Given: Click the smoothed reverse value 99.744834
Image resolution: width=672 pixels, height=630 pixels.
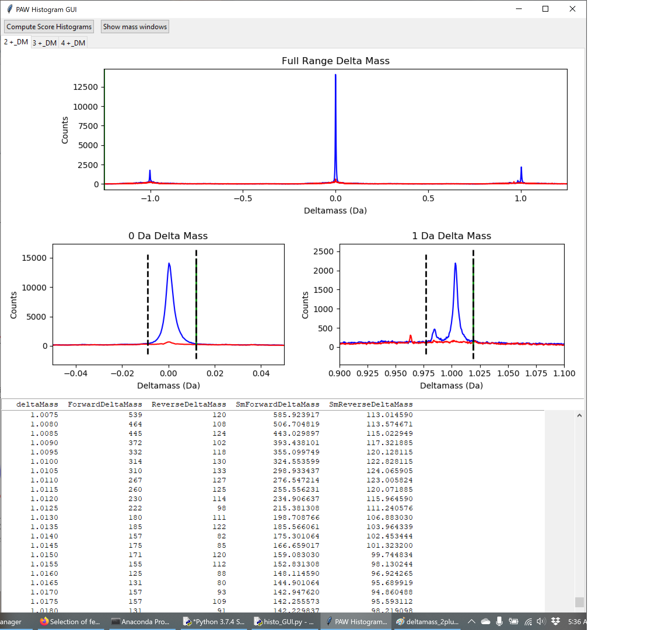Looking at the screenshot, I should click(x=392, y=555).
